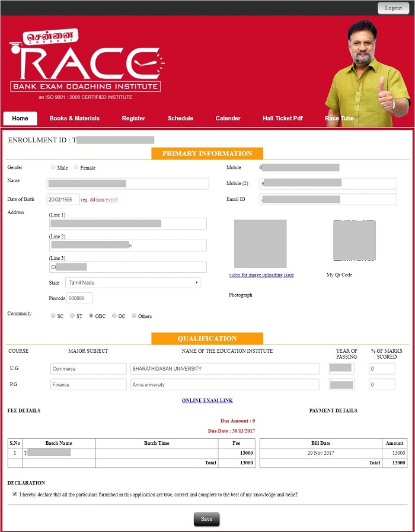Click P.G major subject field Finance

(88, 384)
